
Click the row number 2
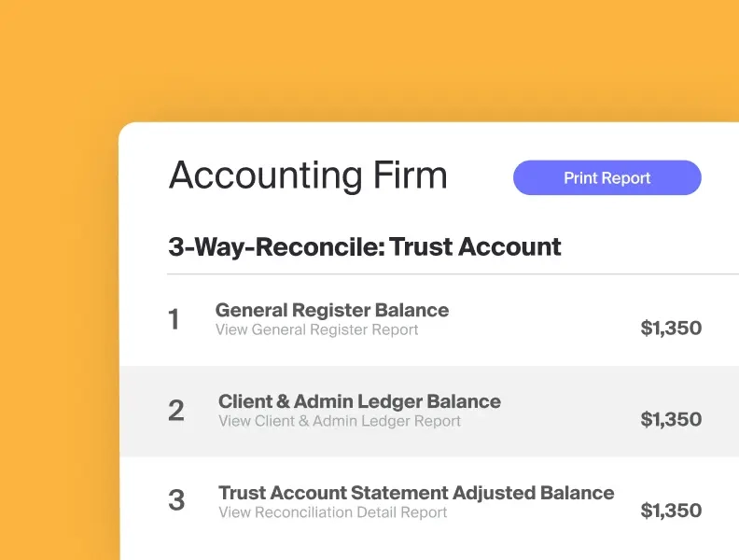[175, 411]
